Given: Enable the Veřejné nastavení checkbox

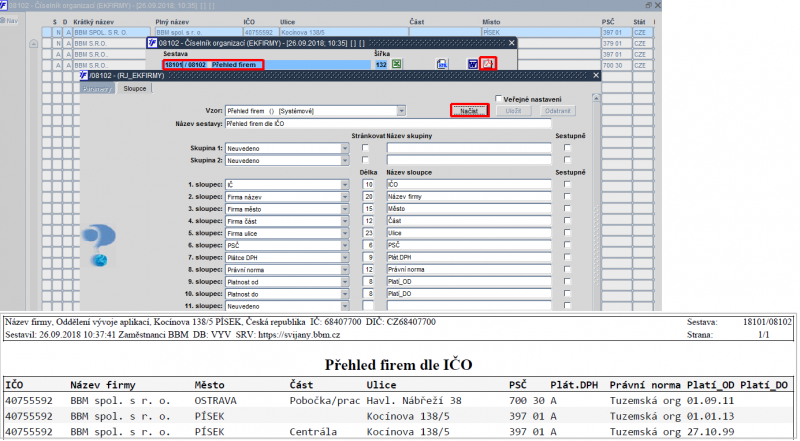Looking at the screenshot, I should click(498, 99).
